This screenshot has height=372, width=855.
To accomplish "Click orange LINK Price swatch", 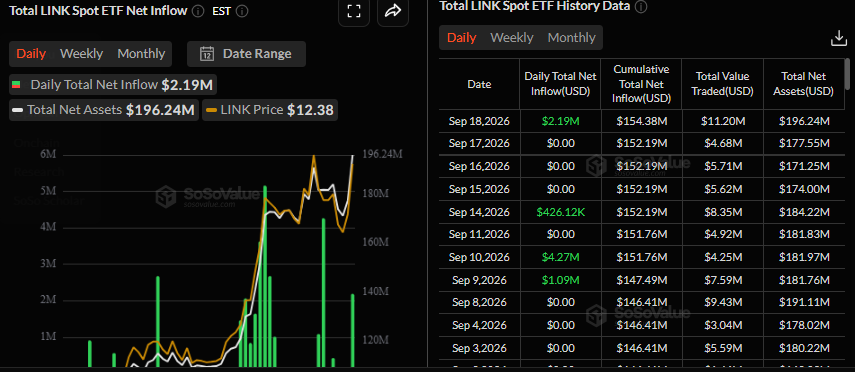I will tap(212, 110).
